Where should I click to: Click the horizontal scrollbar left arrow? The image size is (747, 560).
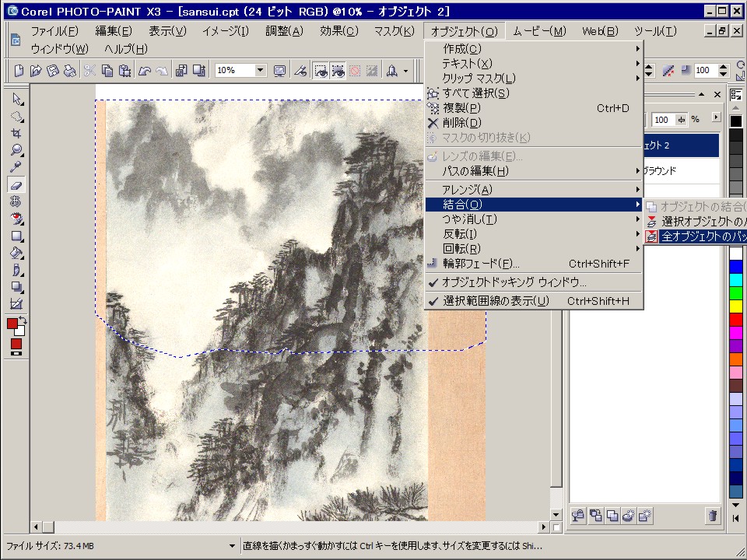(x=36, y=527)
